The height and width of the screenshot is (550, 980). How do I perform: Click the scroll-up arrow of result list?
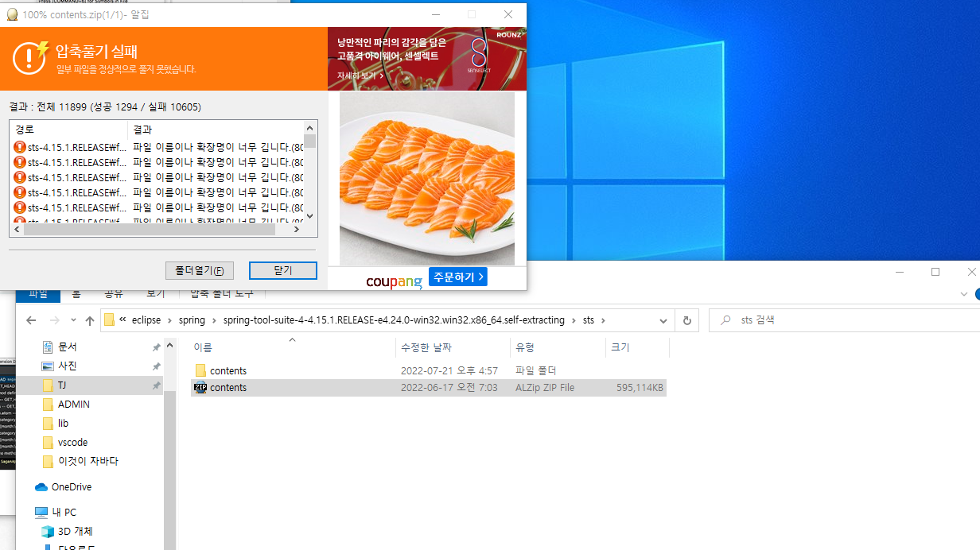310,127
